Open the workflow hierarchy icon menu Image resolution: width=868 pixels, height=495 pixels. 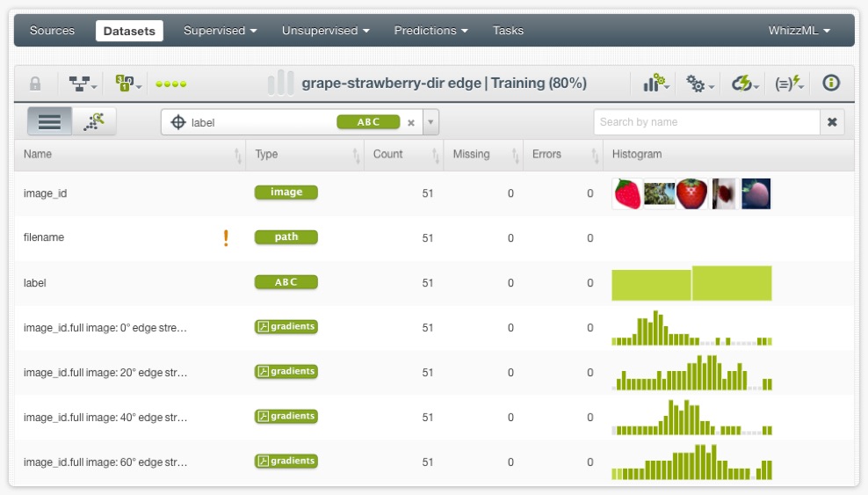(x=82, y=84)
